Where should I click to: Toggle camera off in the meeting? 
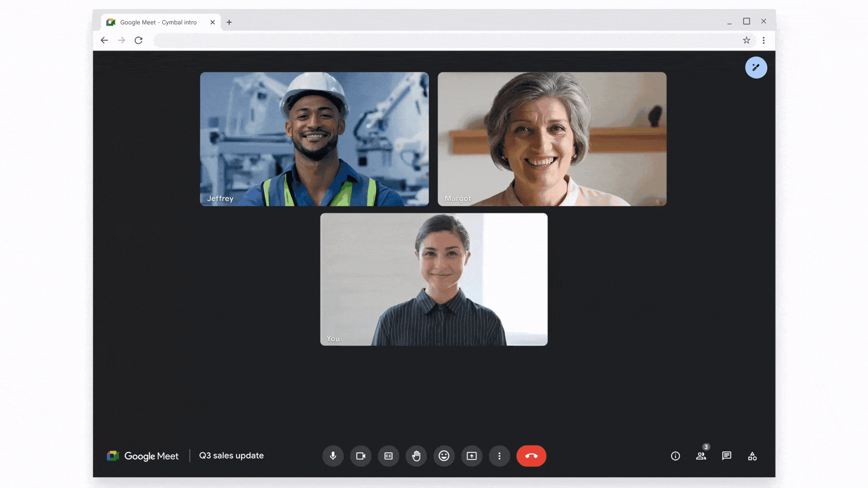[x=360, y=455]
